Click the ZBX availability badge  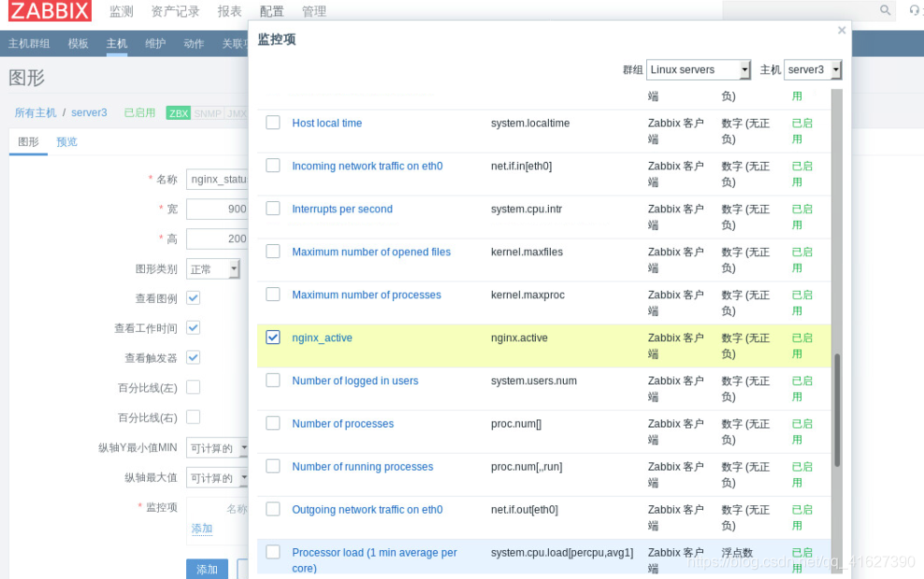pyautogui.click(x=179, y=113)
